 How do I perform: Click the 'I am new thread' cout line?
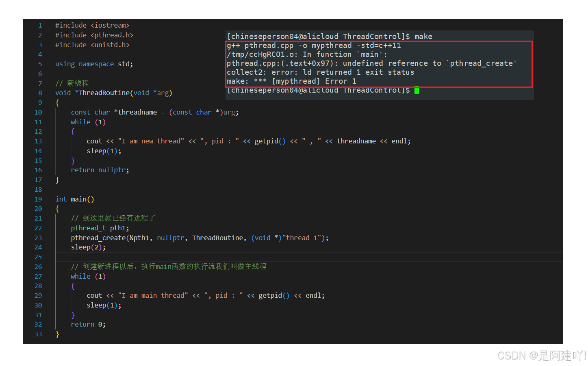pos(249,141)
